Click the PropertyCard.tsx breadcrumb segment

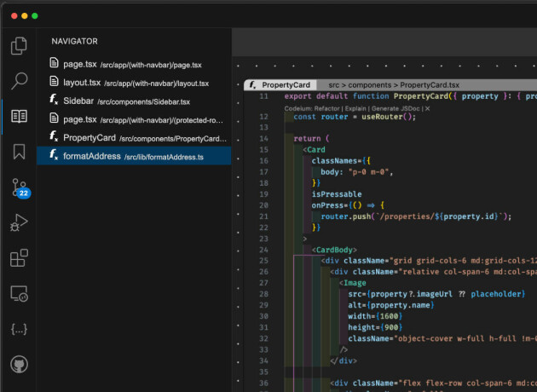(430, 85)
